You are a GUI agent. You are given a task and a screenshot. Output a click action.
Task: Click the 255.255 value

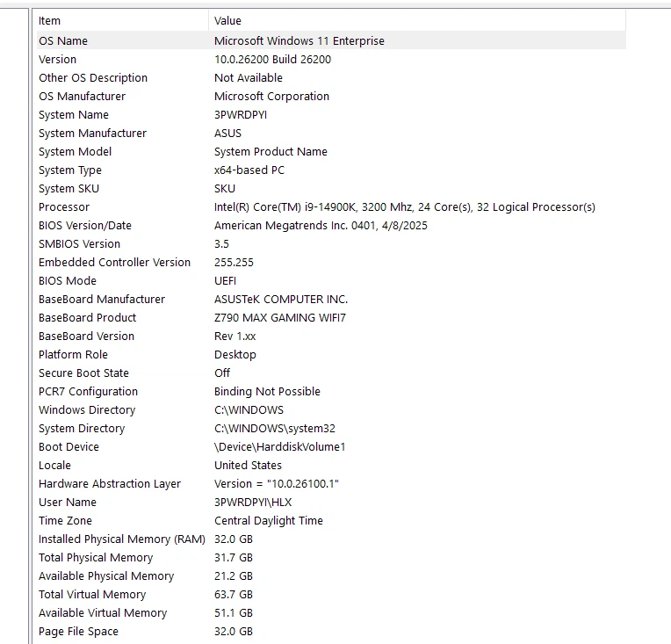(234, 262)
